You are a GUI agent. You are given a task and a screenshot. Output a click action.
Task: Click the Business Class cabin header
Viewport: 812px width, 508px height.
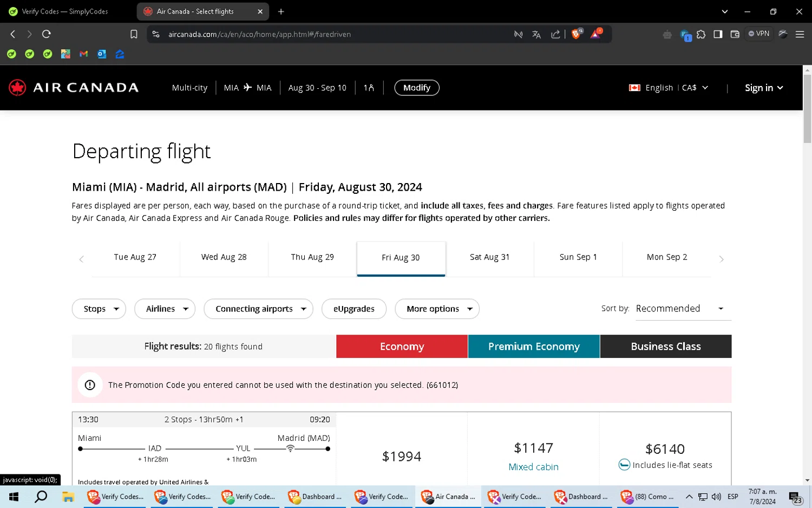[x=666, y=347]
